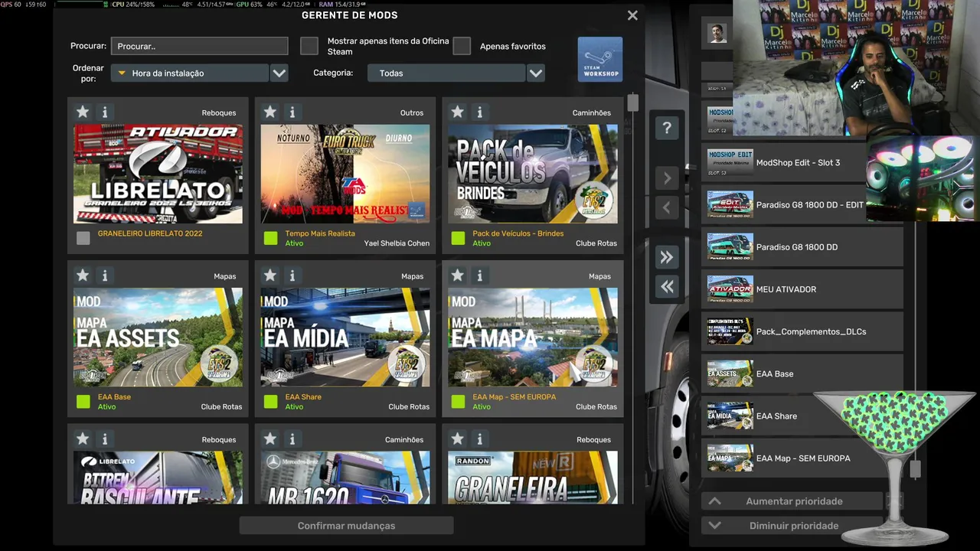Select Paradiso G8 1800 DD - EDIT active mod
This screenshot has height=551, width=980.
(x=802, y=204)
